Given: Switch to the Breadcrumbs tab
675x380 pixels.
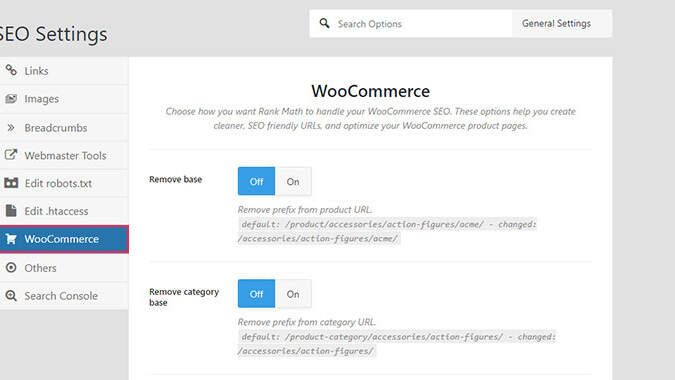Looking at the screenshot, I should pyautogui.click(x=64, y=128).
